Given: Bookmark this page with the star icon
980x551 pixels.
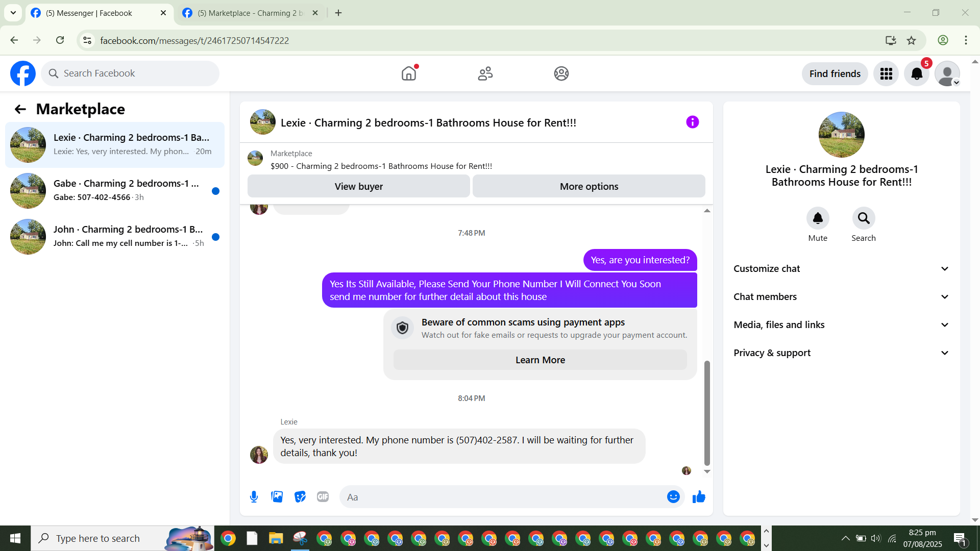Looking at the screenshot, I should (x=912, y=40).
